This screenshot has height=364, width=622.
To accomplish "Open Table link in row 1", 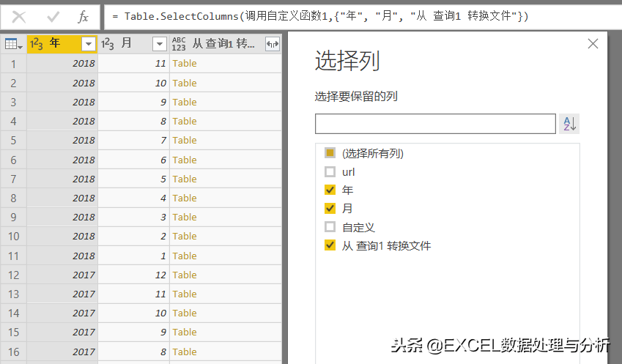I will click(185, 64).
